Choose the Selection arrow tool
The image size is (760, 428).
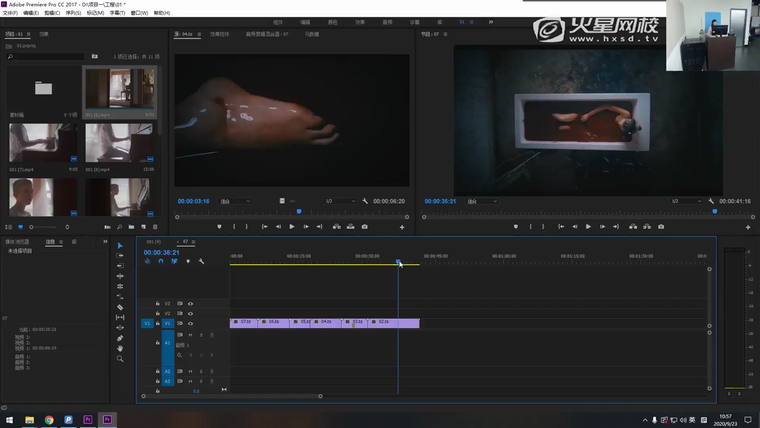[x=120, y=246]
